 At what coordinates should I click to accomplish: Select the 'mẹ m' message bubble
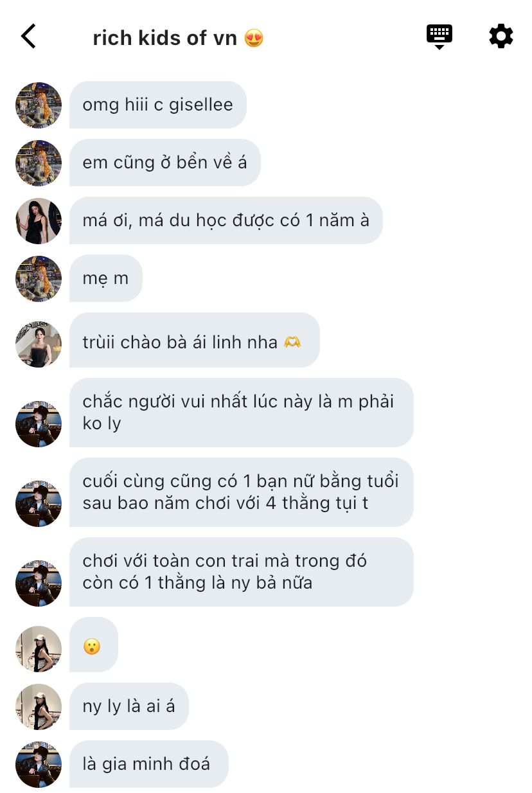(106, 278)
